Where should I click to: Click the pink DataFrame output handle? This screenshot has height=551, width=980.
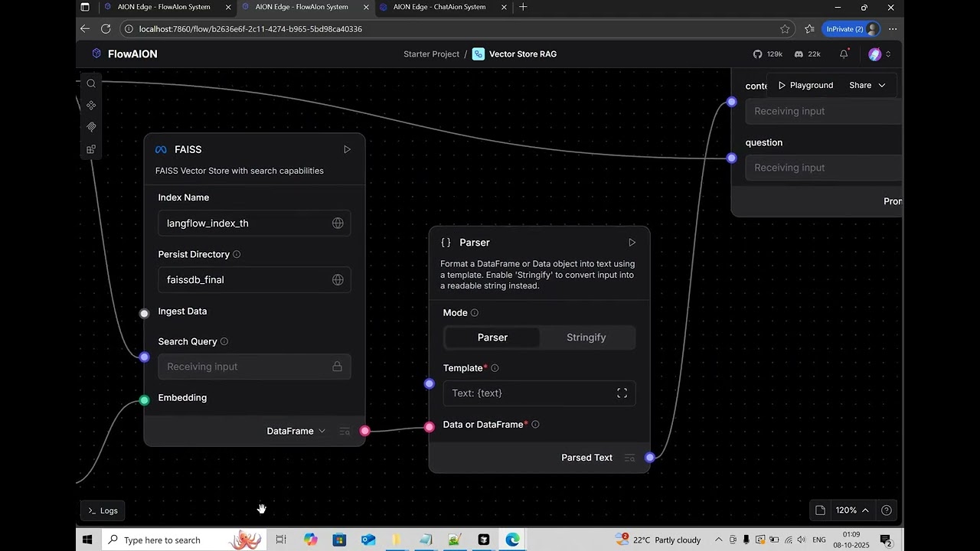[364, 431]
